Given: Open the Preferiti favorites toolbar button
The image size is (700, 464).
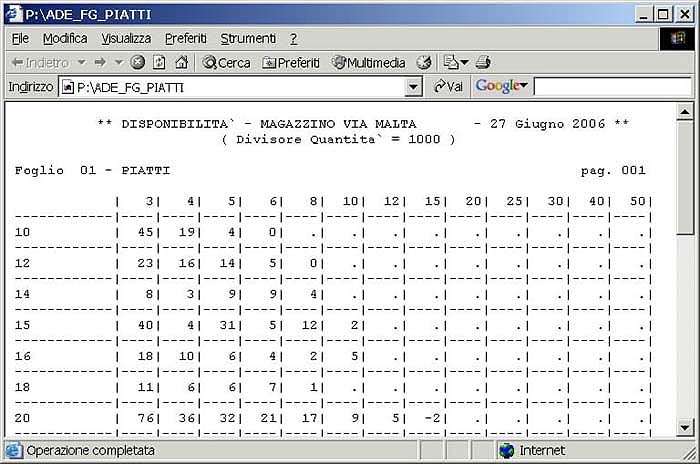Looking at the screenshot, I should tap(291, 62).
